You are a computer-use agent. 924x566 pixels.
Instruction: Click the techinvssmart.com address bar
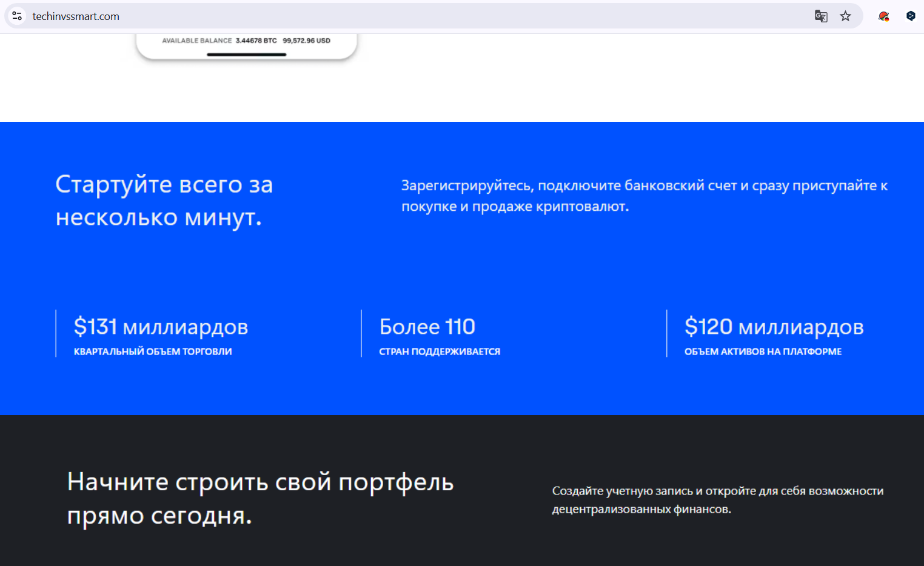(364, 16)
